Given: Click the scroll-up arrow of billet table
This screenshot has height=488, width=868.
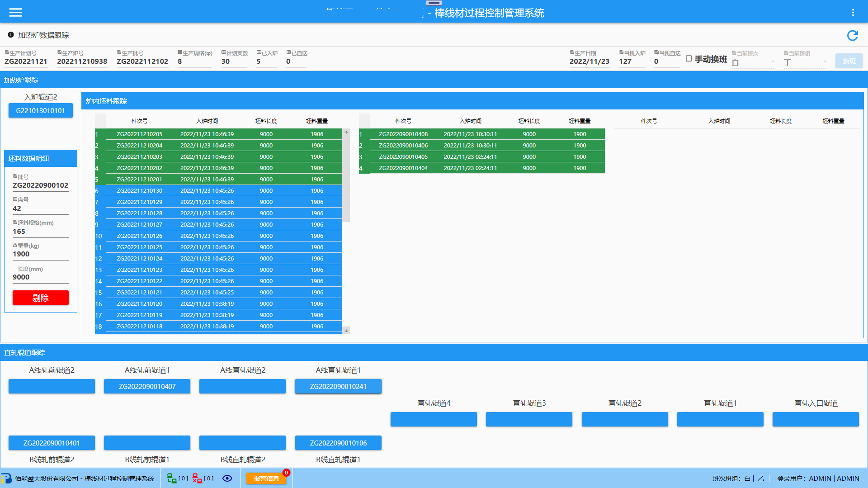Looking at the screenshot, I should click(346, 132).
